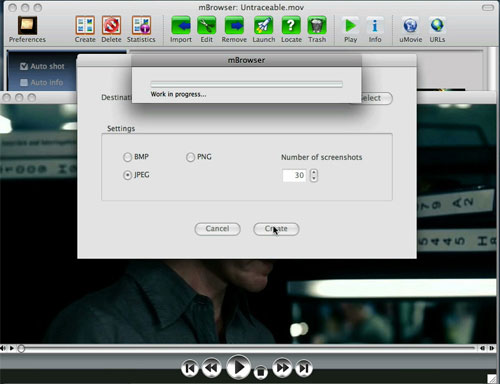Click the step-forward icon right of timeline

click(492, 348)
